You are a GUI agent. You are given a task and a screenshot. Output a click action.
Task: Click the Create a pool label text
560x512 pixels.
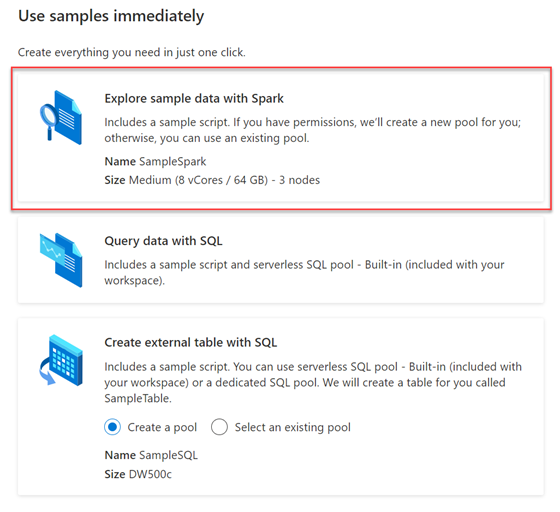click(x=162, y=427)
